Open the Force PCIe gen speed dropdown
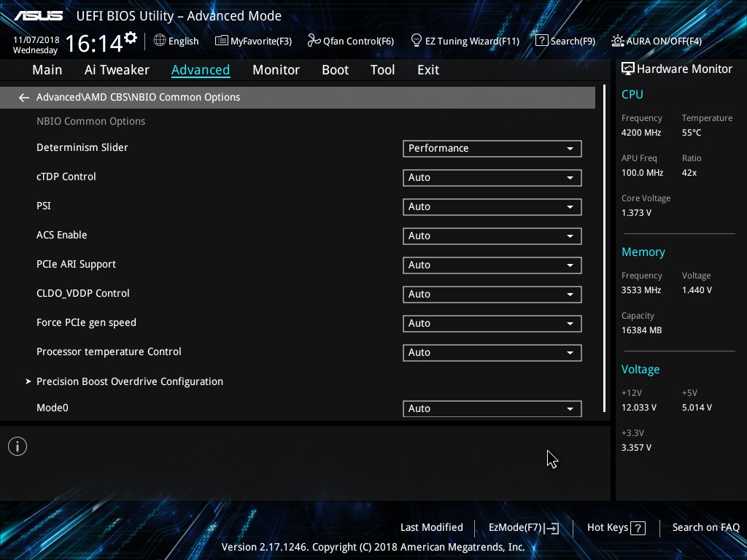 pos(492,323)
